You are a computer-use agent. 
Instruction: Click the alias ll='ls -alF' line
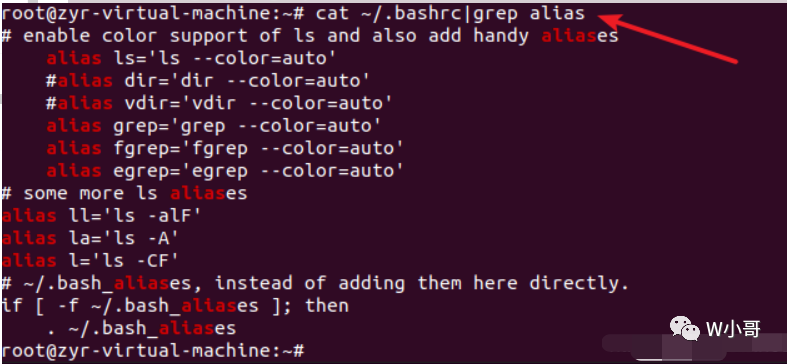(x=101, y=216)
